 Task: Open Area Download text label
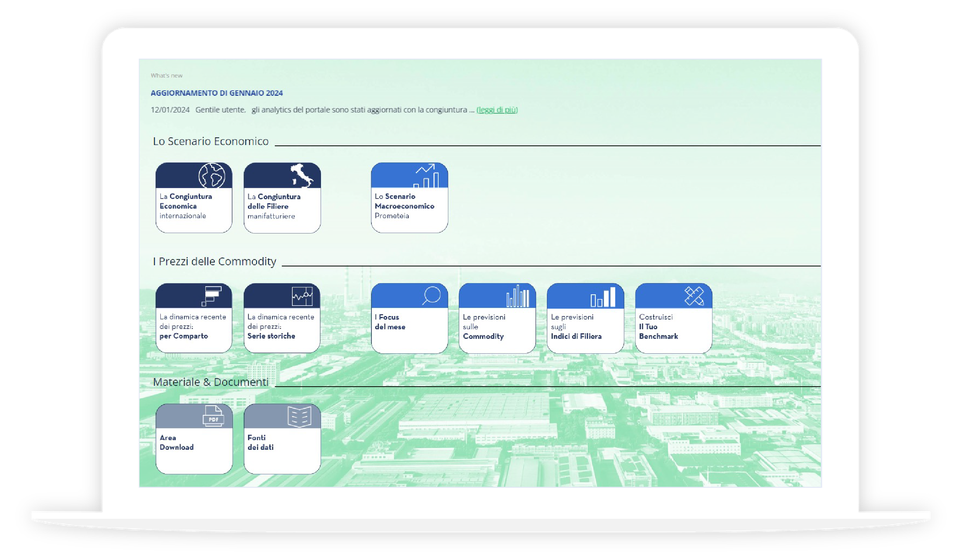pos(176,442)
